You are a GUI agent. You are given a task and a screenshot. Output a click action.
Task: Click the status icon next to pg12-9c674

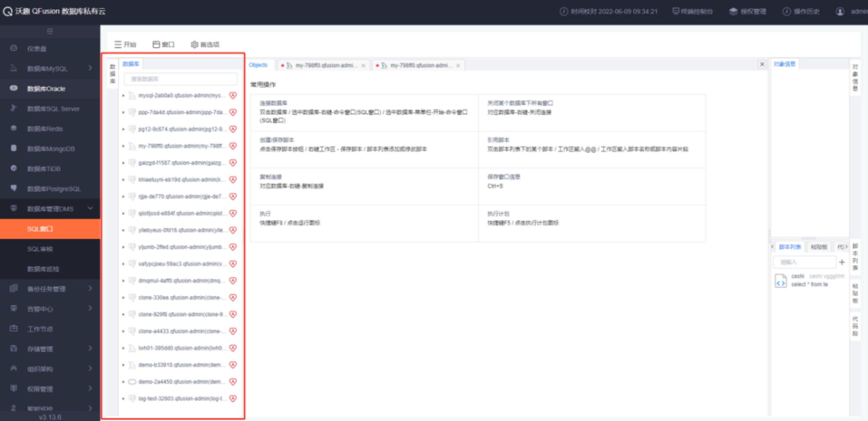click(x=233, y=129)
